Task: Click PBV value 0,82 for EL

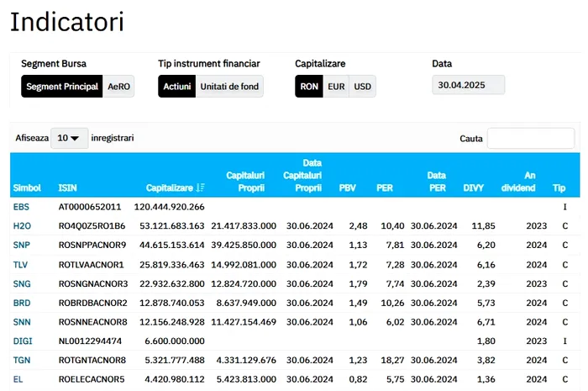Action: [358, 379]
